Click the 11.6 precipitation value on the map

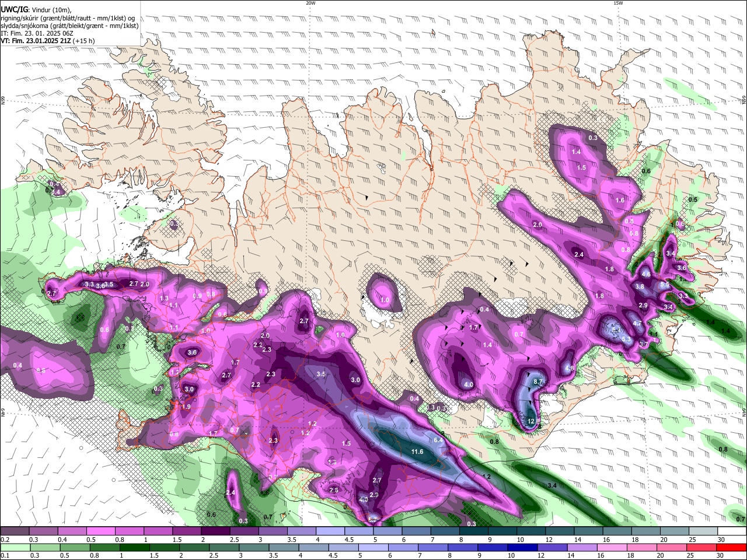click(417, 452)
